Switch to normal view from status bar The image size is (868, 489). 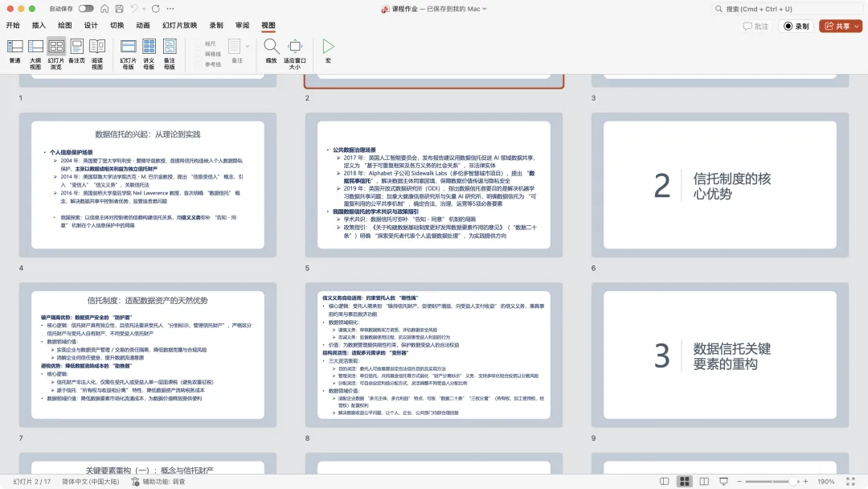click(665, 481)
